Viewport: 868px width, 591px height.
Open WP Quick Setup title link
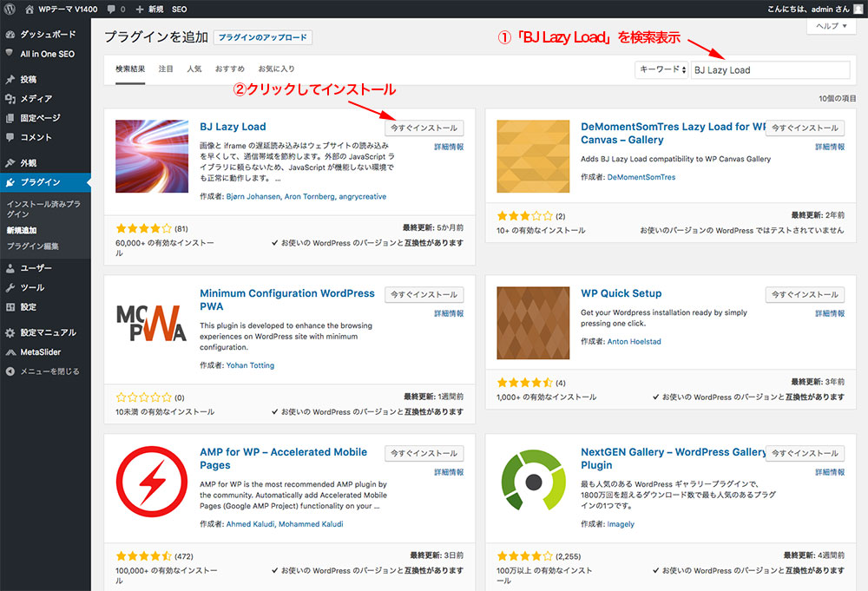(x=621, y=293)
